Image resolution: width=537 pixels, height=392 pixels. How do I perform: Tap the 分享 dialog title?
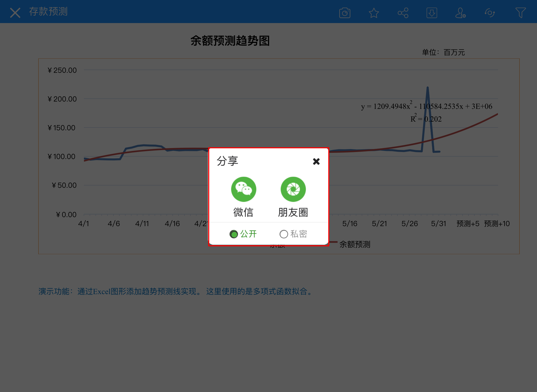[227, 161]
